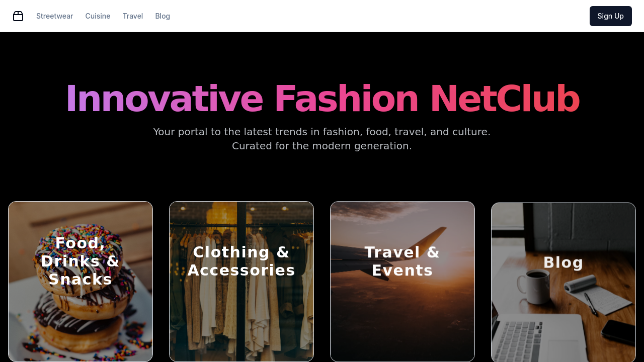This screenshot has width=644, height=362.
Task: Click the 'Blog' card title
Action: (x=563, y=262)
